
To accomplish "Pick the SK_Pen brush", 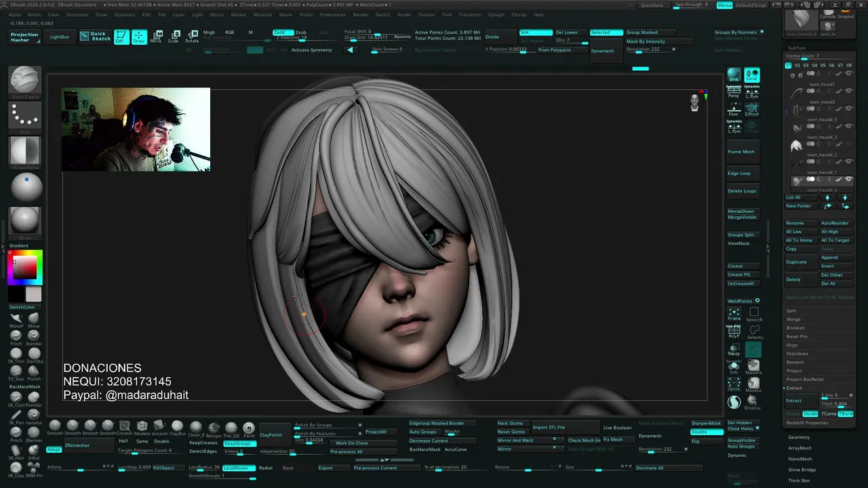I will 16,418.
